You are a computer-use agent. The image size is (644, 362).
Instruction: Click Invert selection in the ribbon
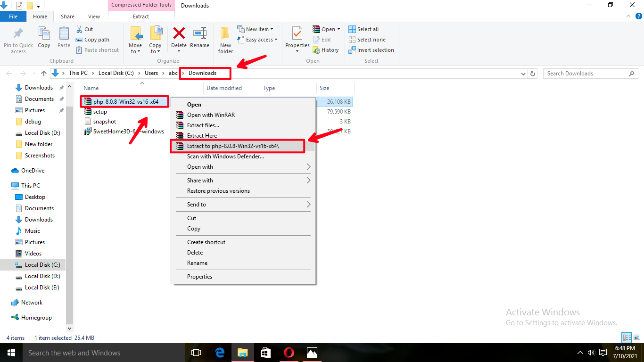click(x=372, y=50)
